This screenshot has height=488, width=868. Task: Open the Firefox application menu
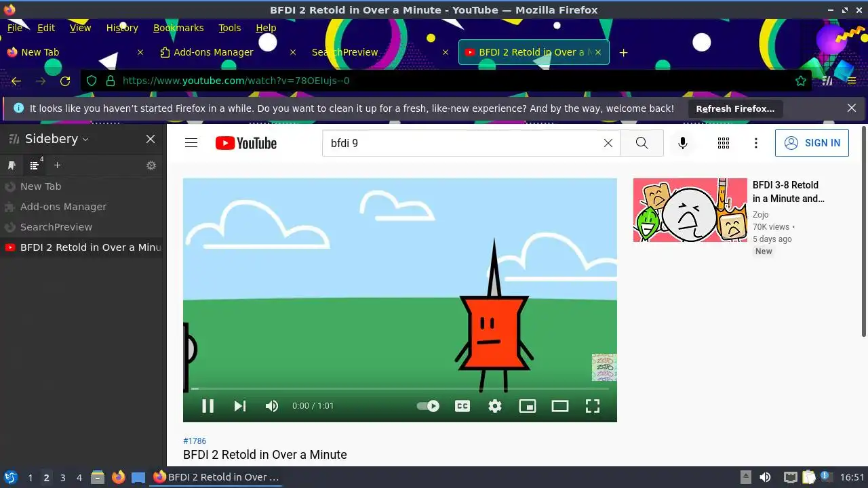click(x=852, y=81)
